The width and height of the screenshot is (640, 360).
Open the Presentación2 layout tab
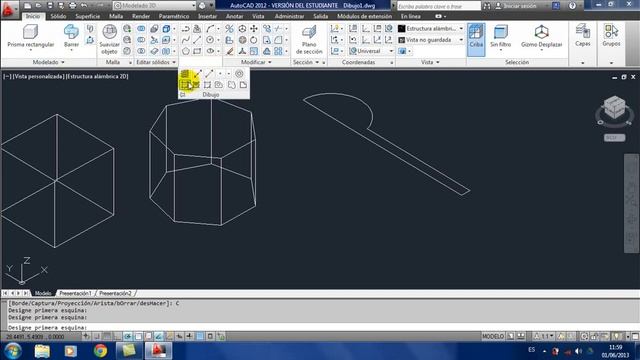(x=116, y=293)
